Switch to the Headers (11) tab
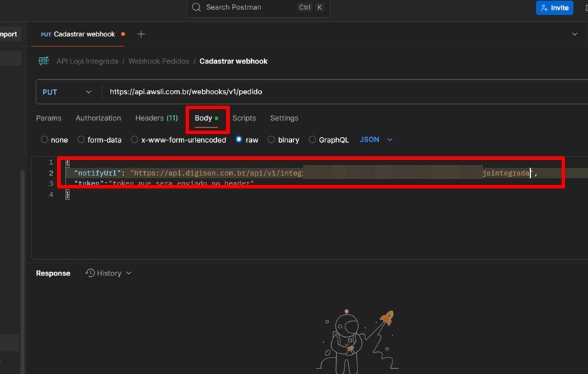 point(156,118)
